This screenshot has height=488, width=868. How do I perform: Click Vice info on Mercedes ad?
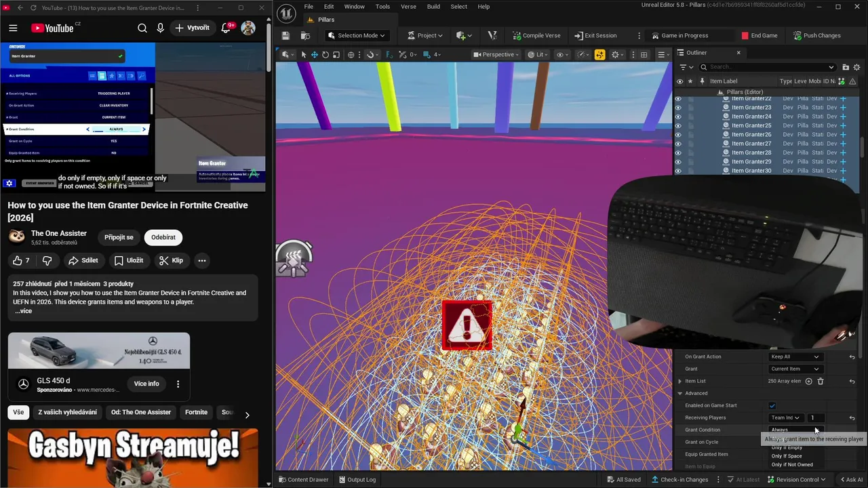146,384
